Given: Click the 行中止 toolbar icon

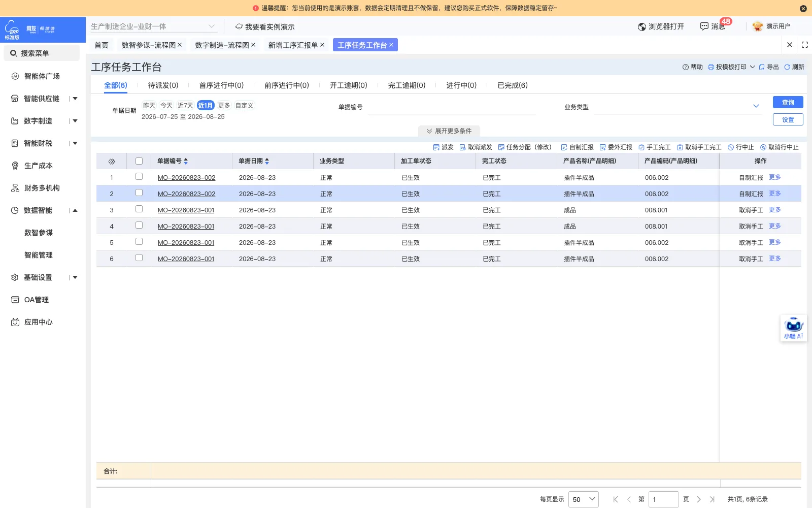Looking at the screenshot, I should 731,147.
